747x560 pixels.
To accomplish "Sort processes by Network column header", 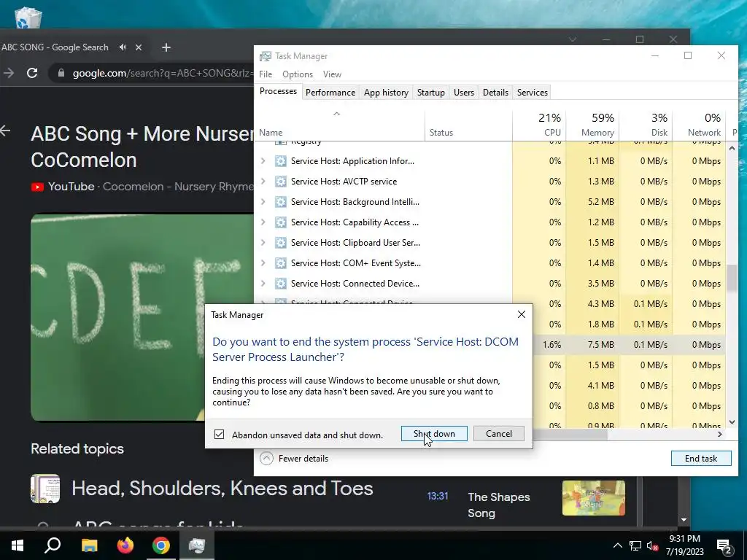I will [699, 125].
